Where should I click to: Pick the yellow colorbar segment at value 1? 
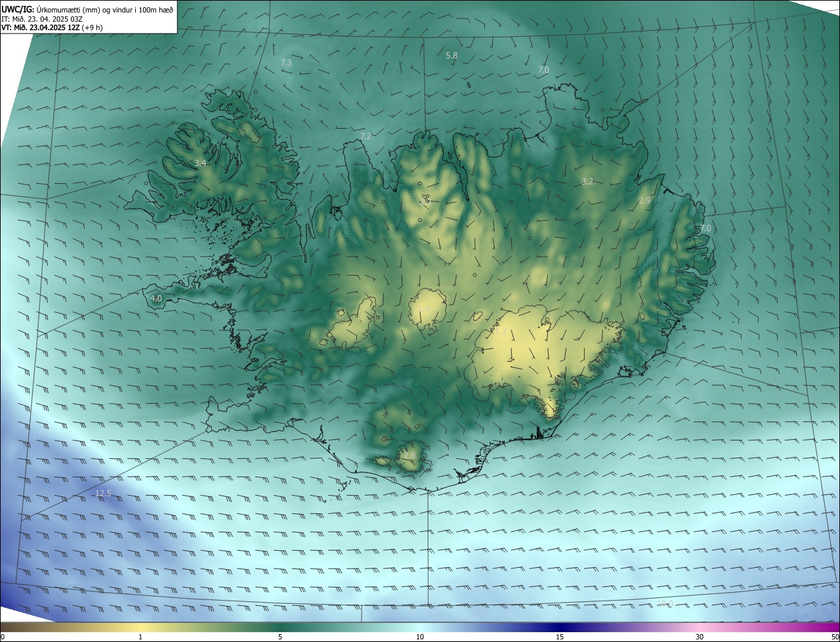[140, 627]
